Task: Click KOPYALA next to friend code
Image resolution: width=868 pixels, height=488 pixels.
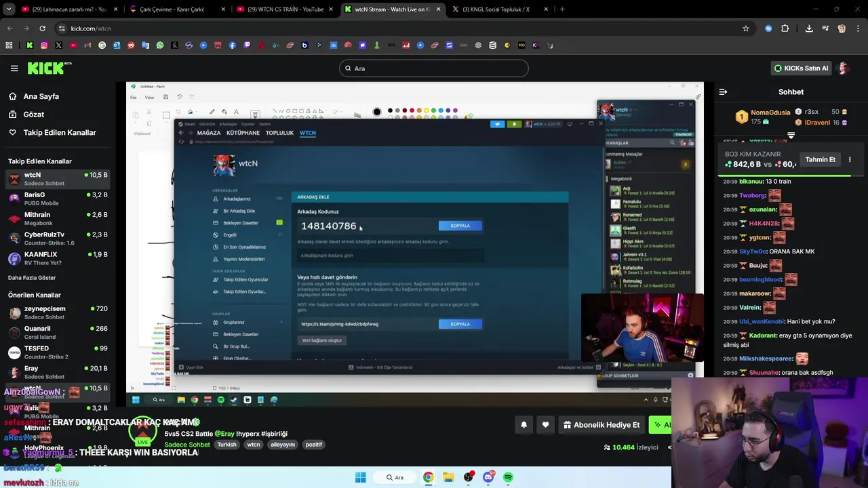Action: coord(460,226)
